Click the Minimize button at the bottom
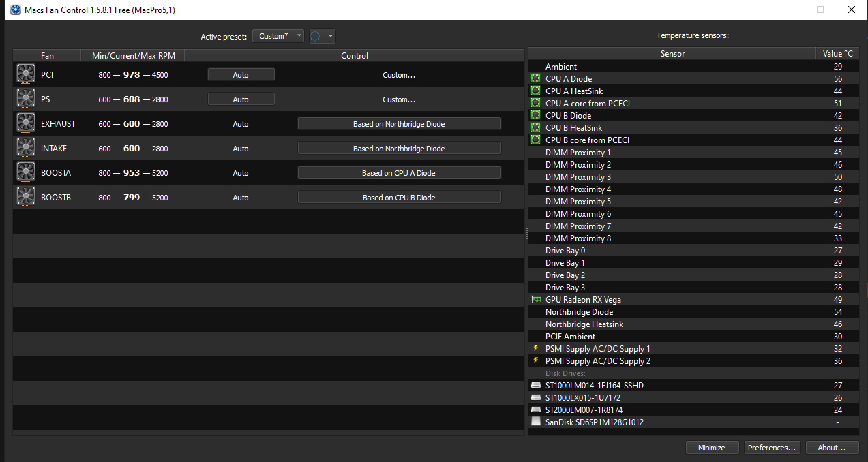 [712, 448]
